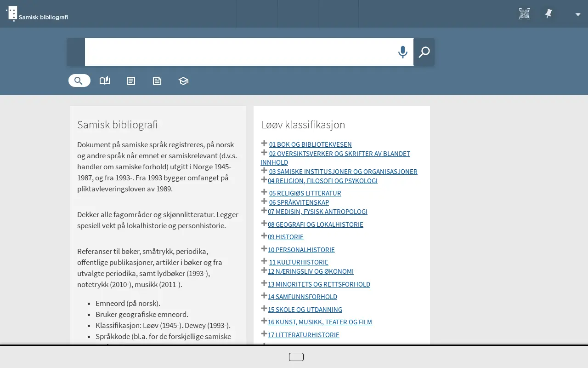Open link 16 KUNST, MUSIKK, TEATER OG FILM
Viewport: 588px width, 368px height.
(320, 322)
